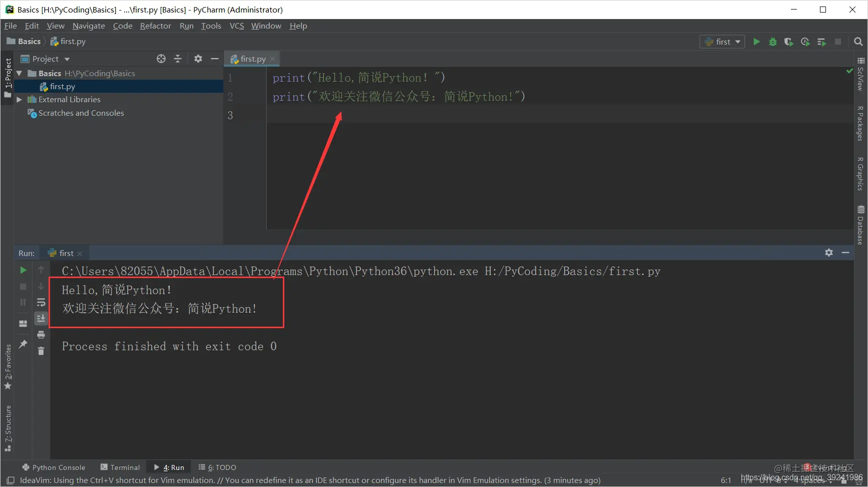
Task: Run 'first' with coverage
Action: pos(789,42)
